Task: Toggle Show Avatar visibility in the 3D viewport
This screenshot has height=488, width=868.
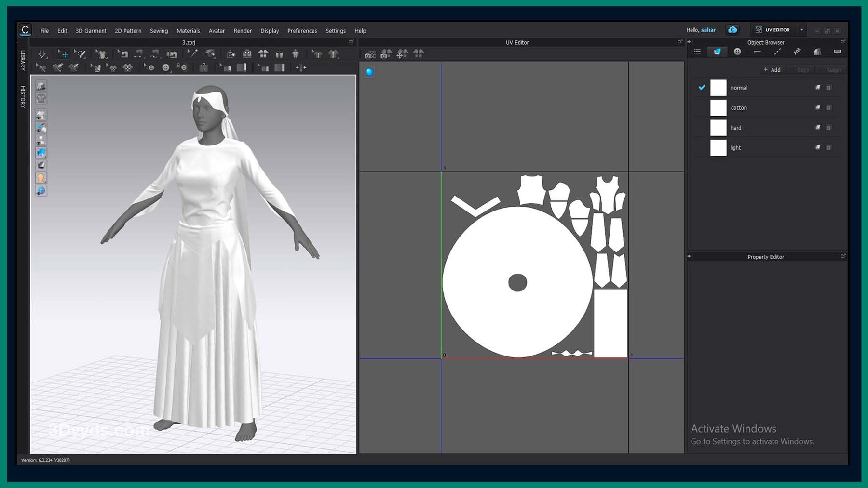Action: click(x=41, y=140)
